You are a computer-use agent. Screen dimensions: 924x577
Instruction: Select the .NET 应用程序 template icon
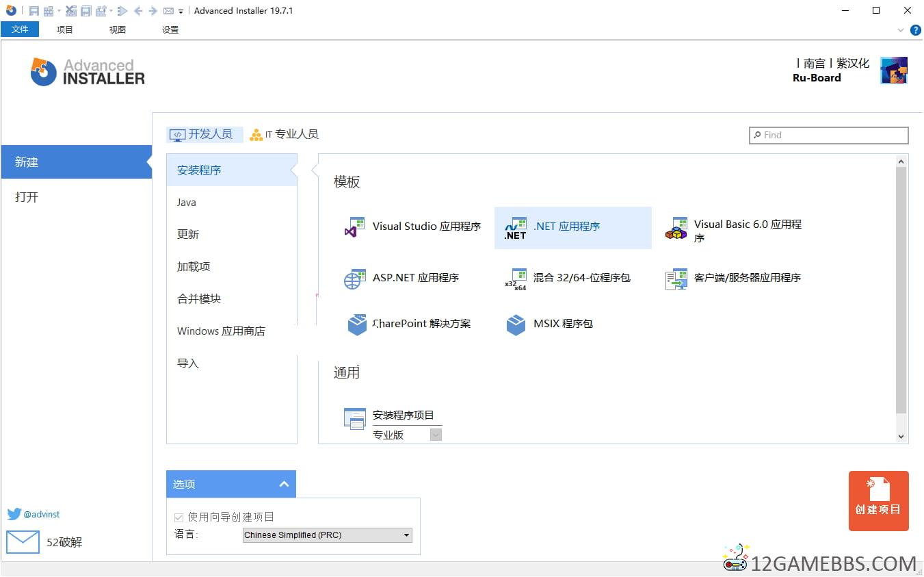[x=515, y=227]
